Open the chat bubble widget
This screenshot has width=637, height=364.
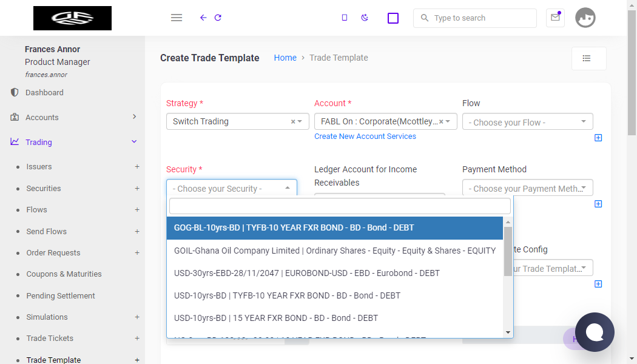click(595, 332)
